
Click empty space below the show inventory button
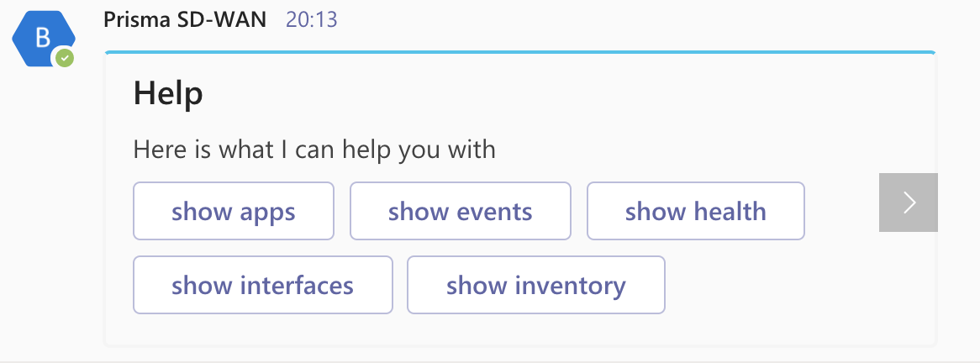pos(535,329)
